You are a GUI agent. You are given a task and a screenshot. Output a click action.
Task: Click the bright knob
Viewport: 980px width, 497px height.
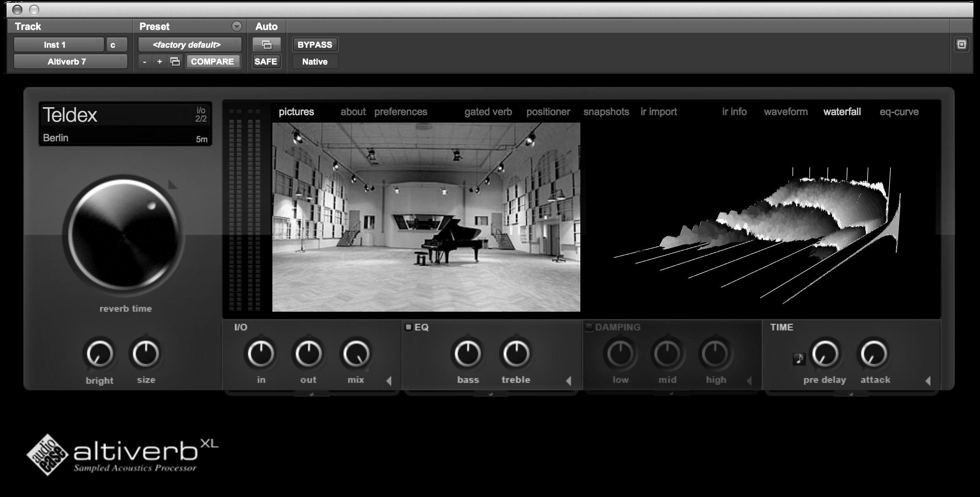tap(100, 354)
